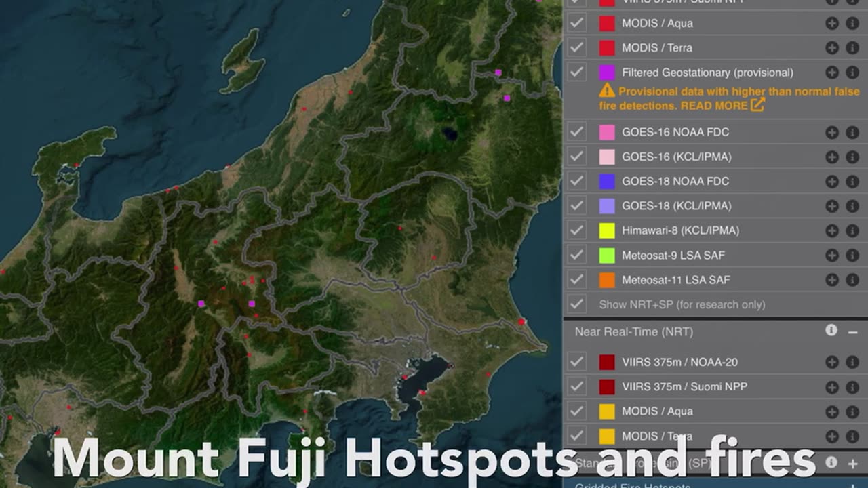The width and height of the screenshot is (868, 488).
Task: Click blue swatch for GOES-18 NOAA FDC
Action: click(607, 182)
